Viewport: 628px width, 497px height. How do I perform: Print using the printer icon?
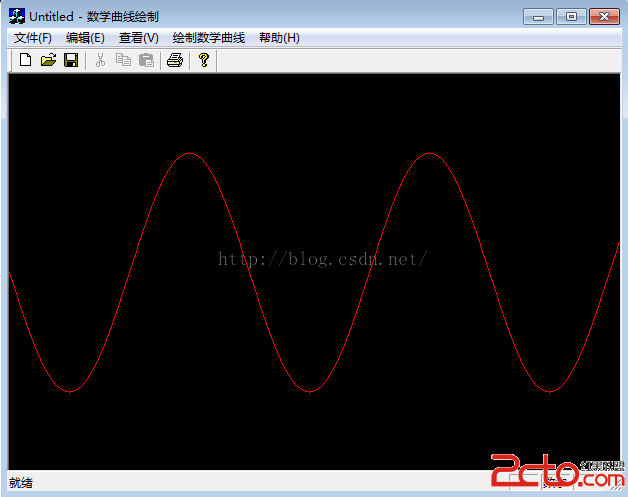pos(175,60)
